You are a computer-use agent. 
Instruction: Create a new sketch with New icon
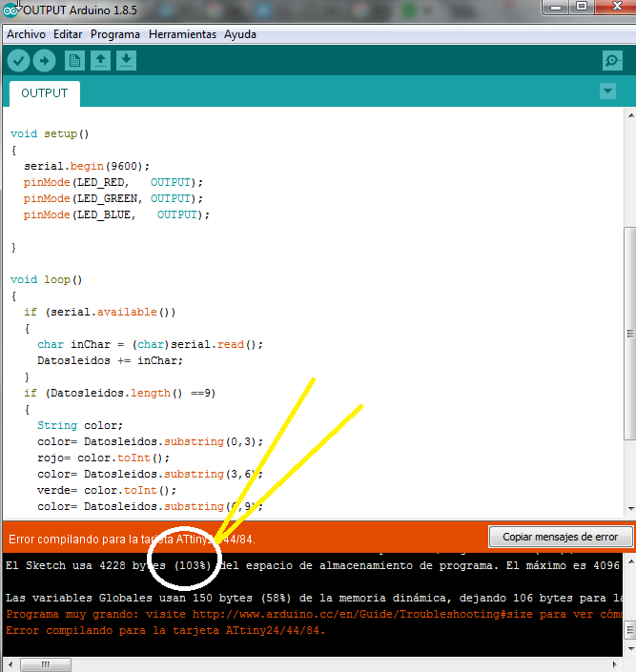[x=74, y=61]
